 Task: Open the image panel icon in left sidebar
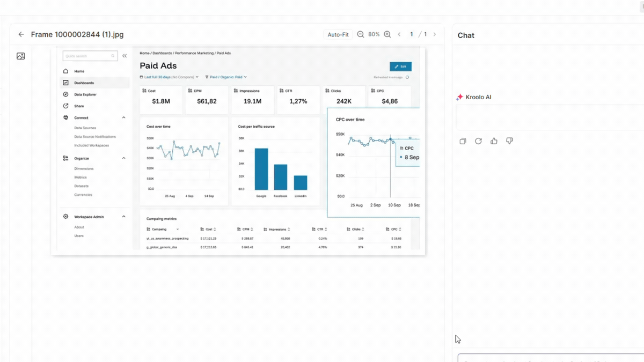(x=21, y=56)
